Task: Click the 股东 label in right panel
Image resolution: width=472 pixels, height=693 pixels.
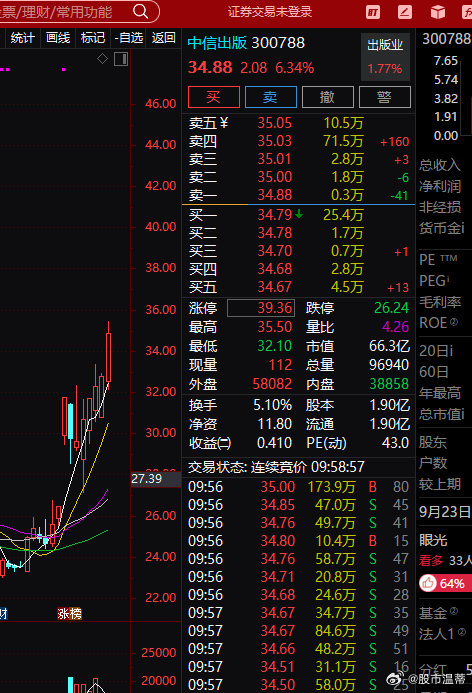Action: tap(433, 442)
